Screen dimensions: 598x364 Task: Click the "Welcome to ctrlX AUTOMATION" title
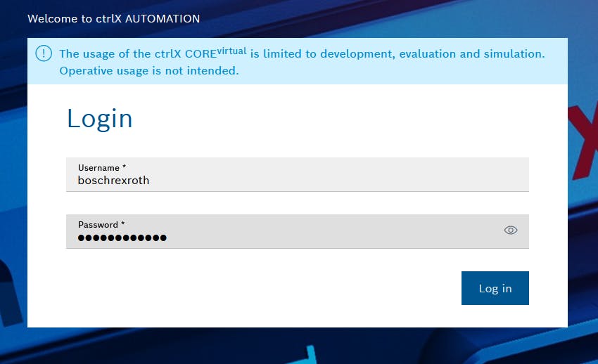[113, 18]
